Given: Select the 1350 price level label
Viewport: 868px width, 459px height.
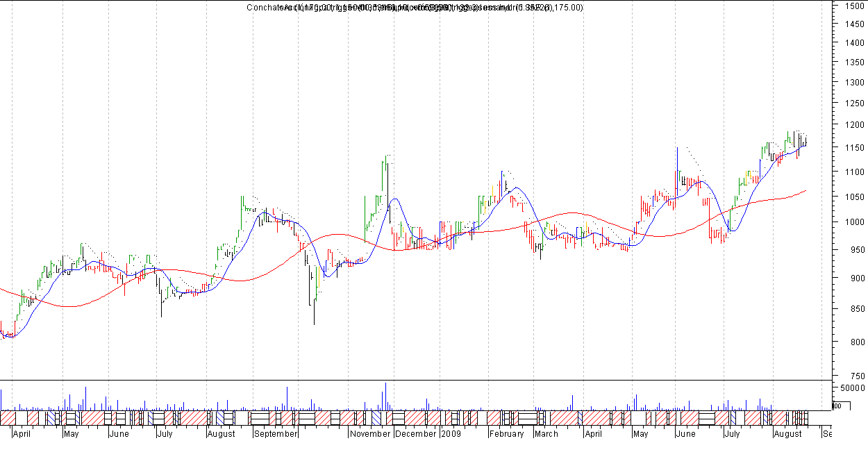Looking at the screenshot, I should (853, 61).
